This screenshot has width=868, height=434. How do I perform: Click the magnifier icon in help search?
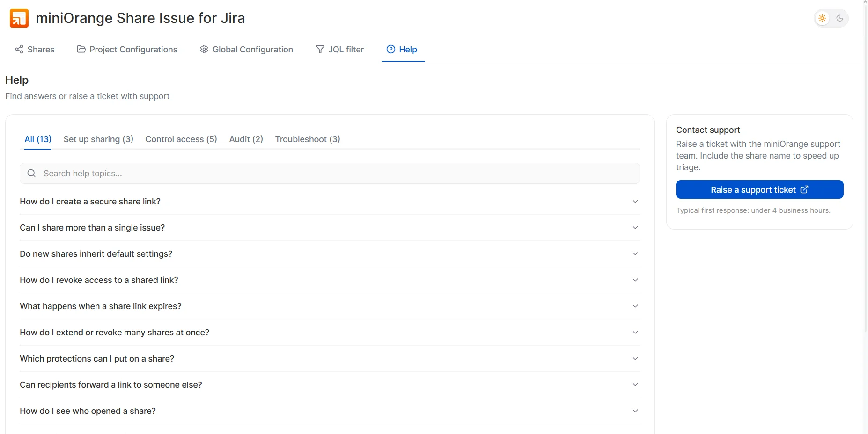(x=31, y=173)
